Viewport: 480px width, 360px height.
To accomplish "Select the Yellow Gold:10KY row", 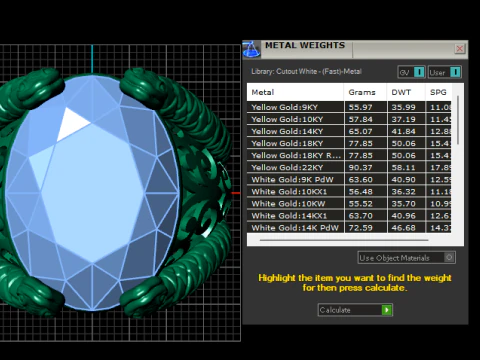I will click(349, 119).
